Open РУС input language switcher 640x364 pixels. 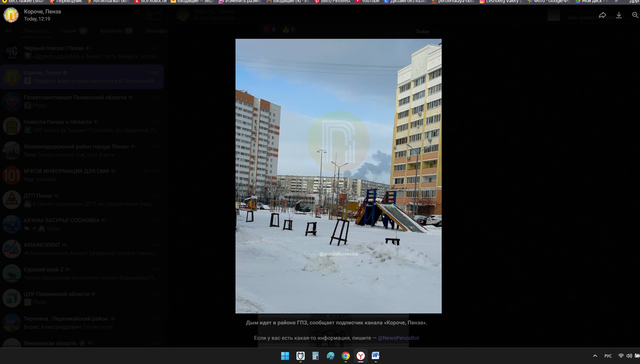coord(608,356)
